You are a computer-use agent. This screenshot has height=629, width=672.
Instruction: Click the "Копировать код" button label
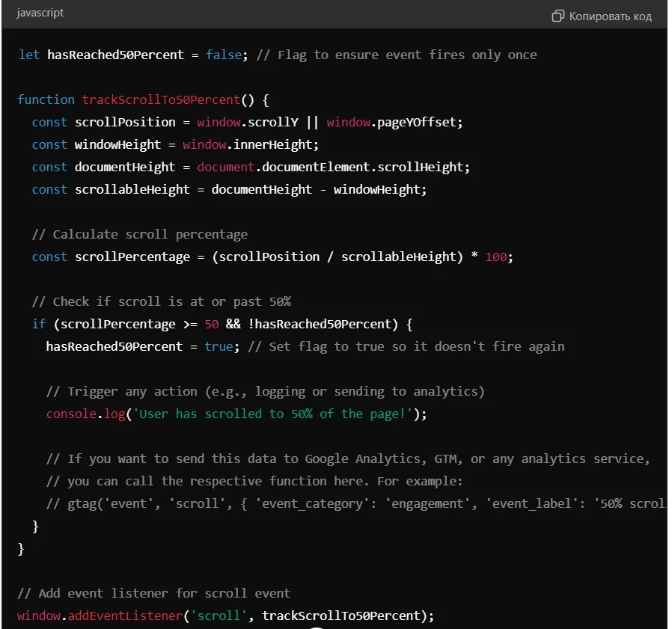[x=611, y=16]
